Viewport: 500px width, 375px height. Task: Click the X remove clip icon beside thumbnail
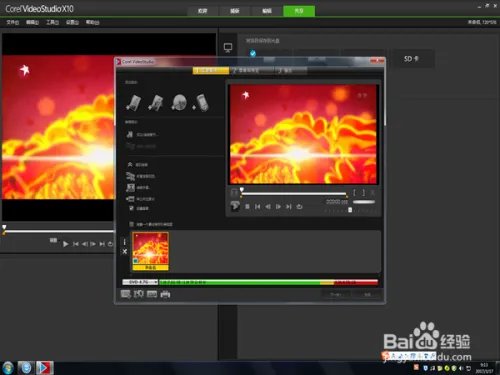[125, 252]
